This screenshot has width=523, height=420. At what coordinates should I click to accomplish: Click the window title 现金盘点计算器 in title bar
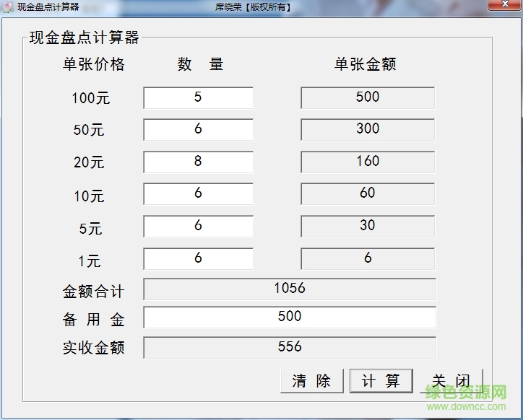pos(48,6)
